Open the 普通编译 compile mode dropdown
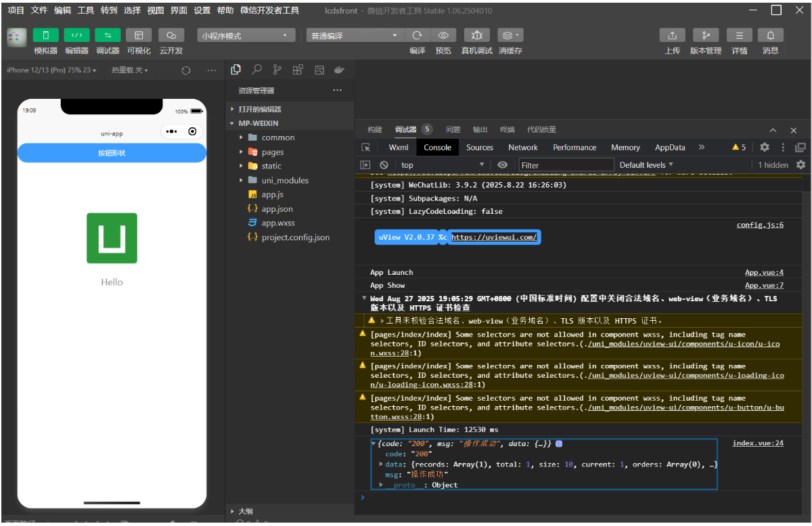Image resolution: width=812 pixels, height=526 pixels. [x=355, y=36]
